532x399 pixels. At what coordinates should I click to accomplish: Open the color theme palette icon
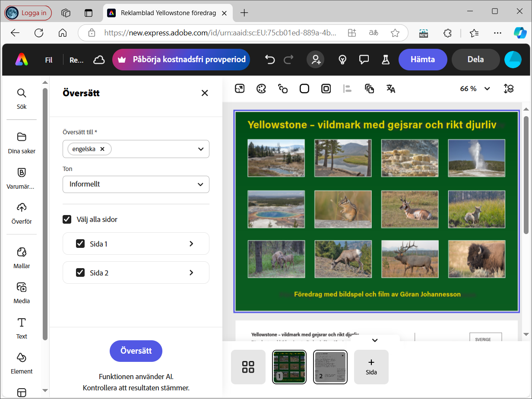261,89
